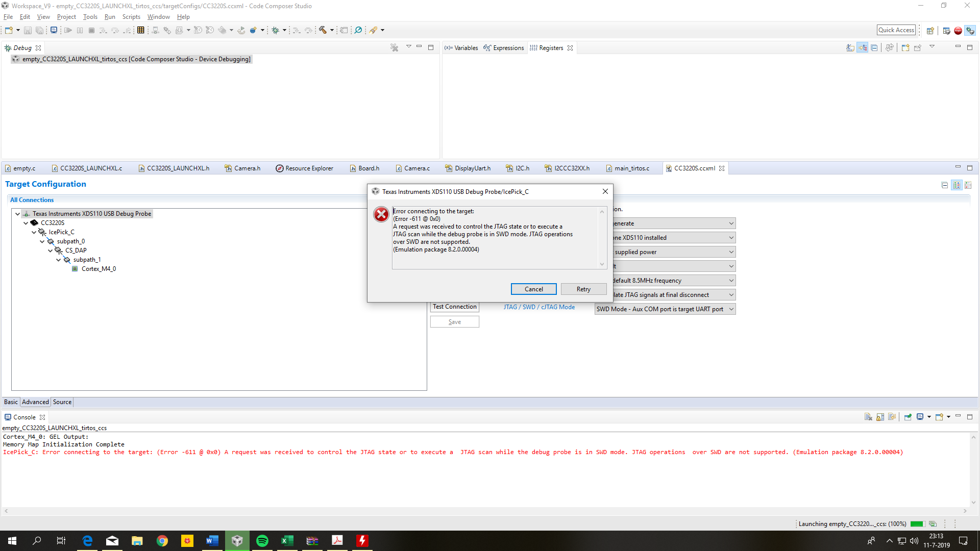Toggle vertical layout in Target Configuration
The width and height of the screenshot is (980, 551).
pos(968,185)
